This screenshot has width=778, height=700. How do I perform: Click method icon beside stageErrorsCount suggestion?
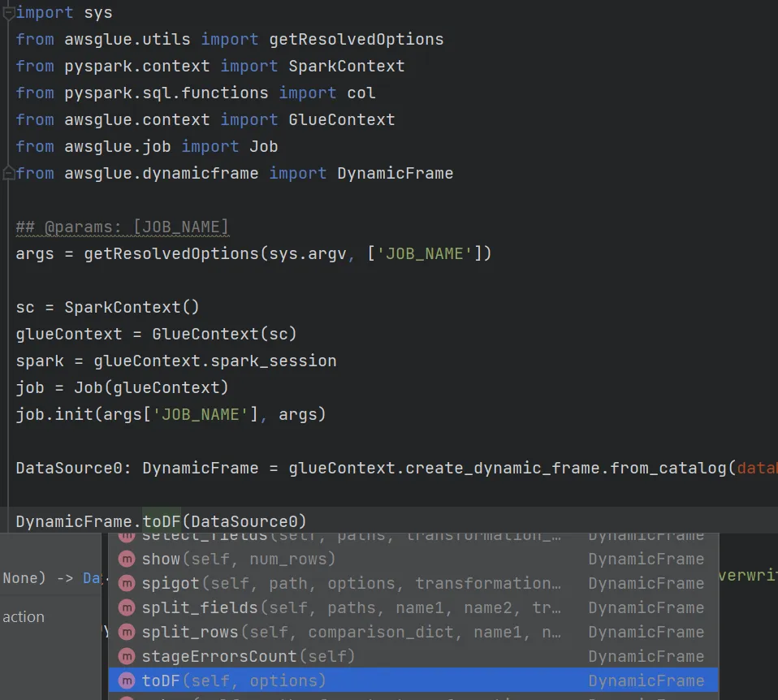point(127,656)
